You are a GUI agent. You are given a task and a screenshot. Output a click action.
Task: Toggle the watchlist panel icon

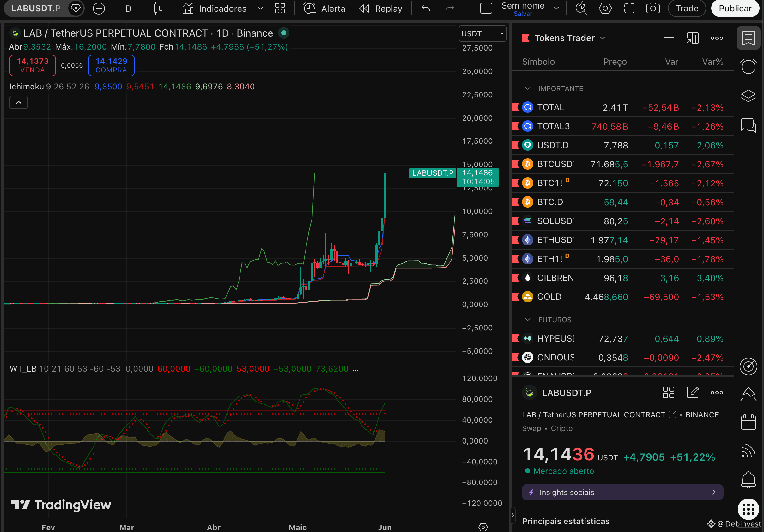749,38
